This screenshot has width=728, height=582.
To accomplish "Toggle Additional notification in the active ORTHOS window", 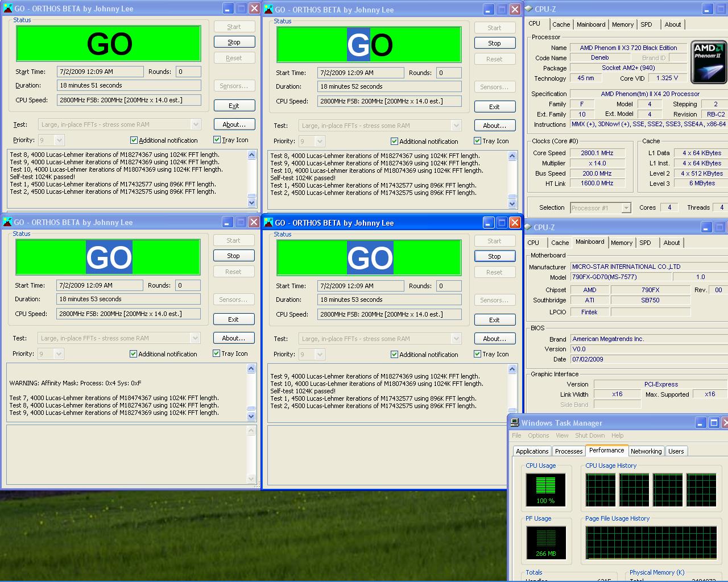I will coord(424,354).
